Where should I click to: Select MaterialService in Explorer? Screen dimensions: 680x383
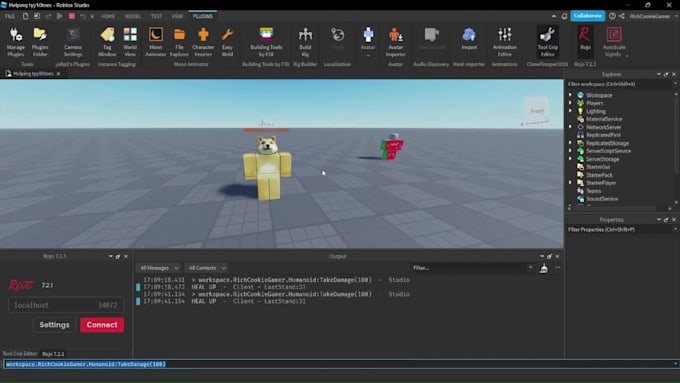604,119
